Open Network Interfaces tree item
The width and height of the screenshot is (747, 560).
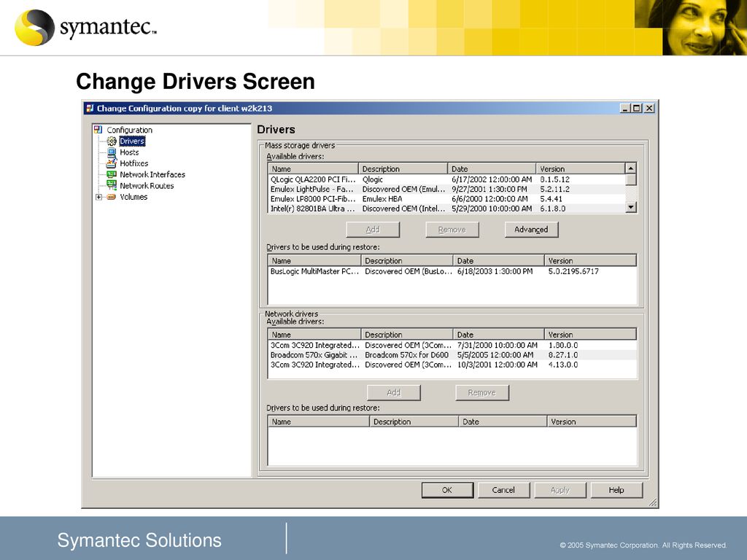(152, 174)
